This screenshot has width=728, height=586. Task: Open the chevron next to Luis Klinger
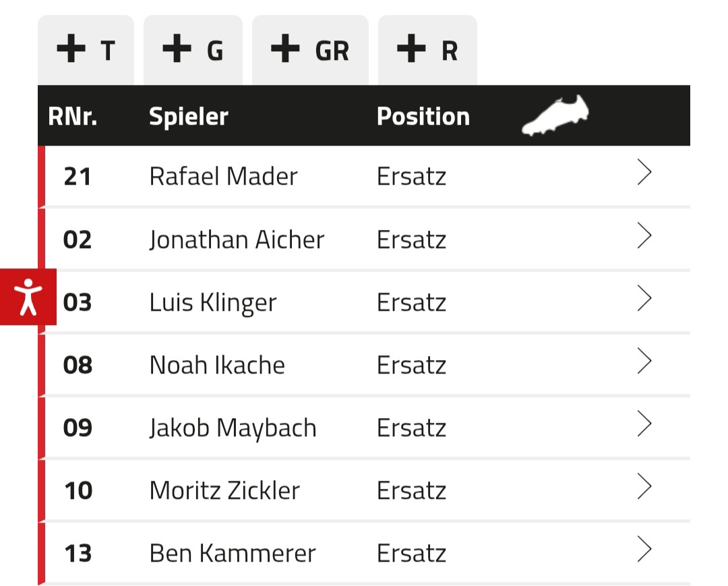pos(644,299)
